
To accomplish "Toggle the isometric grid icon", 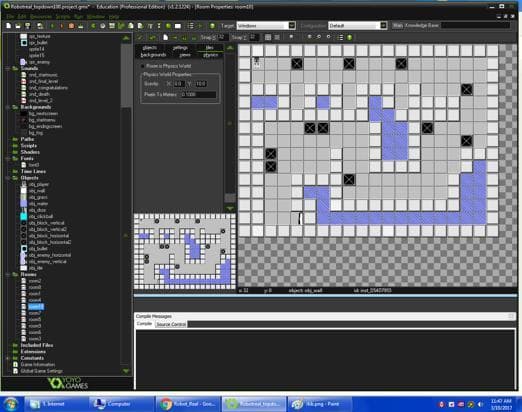I will coord(277,37).
